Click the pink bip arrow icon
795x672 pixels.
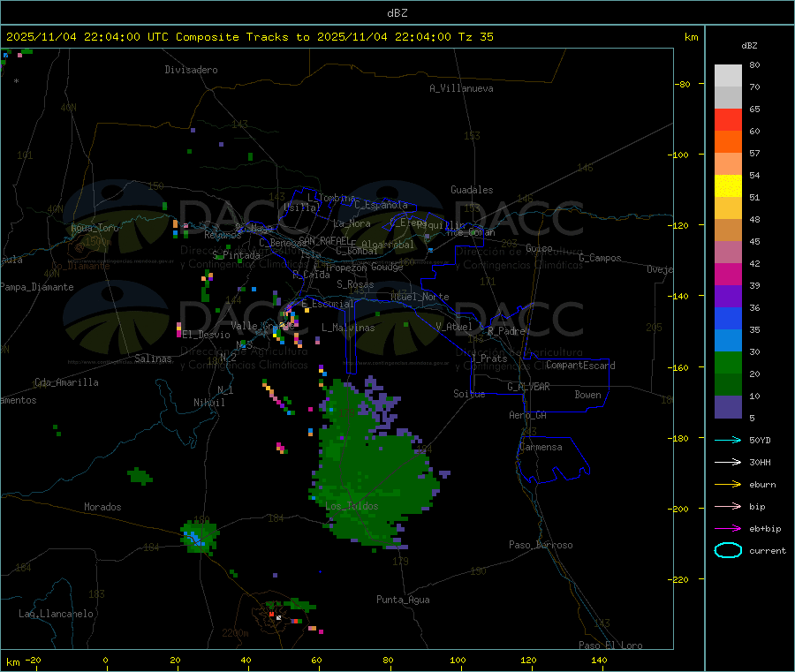point(728,506)
